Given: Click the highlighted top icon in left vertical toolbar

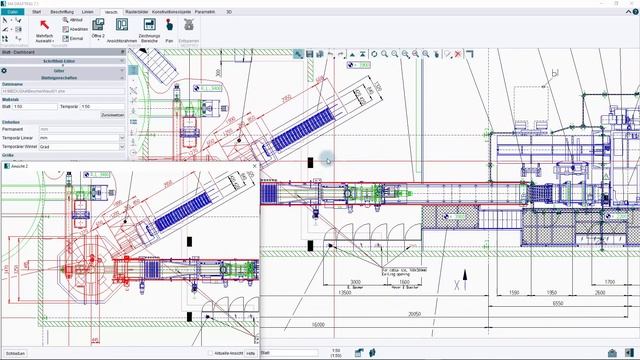Looking at the screenshot, I should (x=133, y=70).
